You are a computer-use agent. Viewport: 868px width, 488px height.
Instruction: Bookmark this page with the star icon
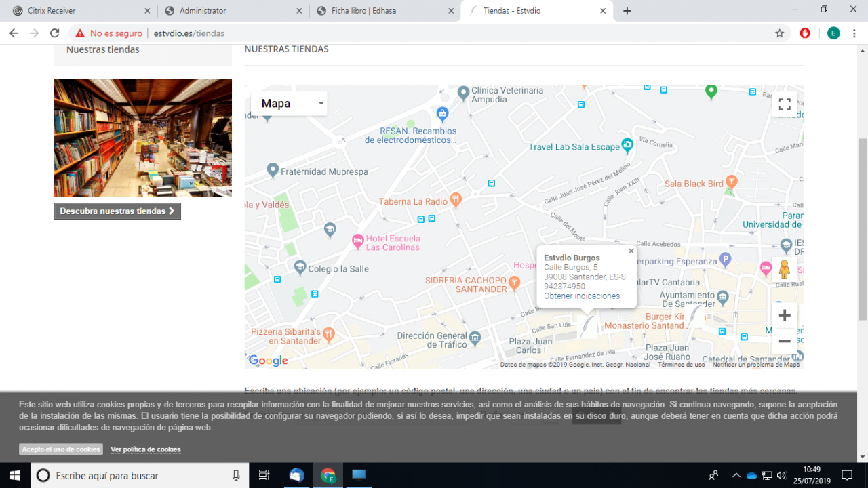click(780, 33)
